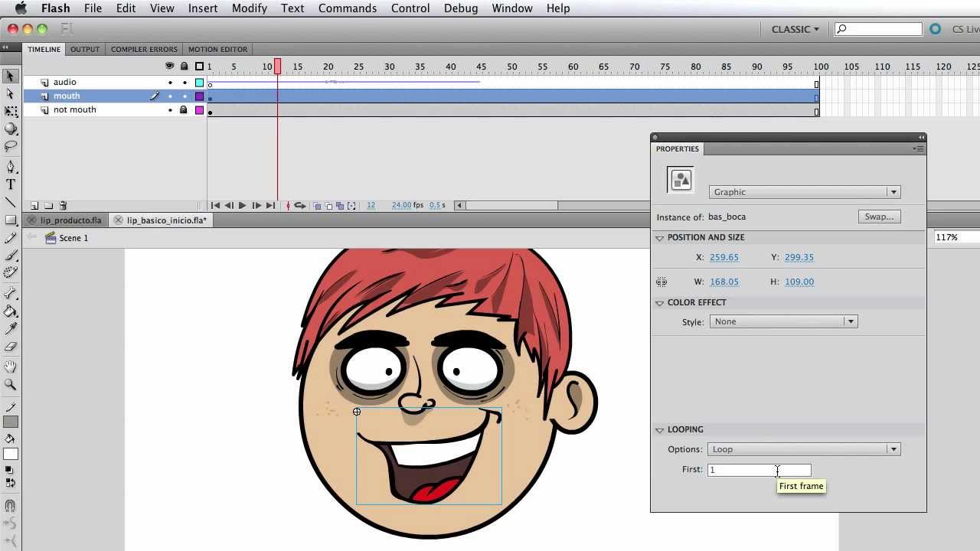This screenshot has width=980, height=551.
Task: Unlock the not mouth layer
Action: pos(184,109)
